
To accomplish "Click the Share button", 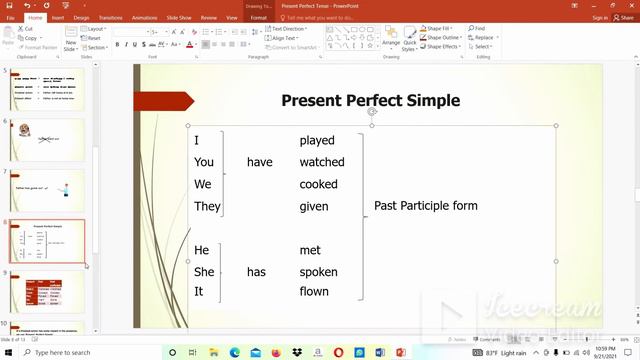I will click(624, 18).
